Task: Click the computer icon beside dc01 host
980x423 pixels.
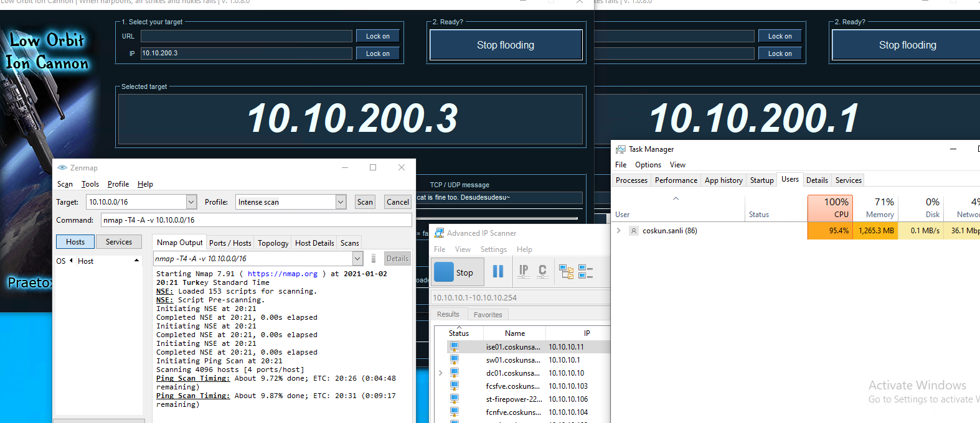Action: (x=455, y=373)
